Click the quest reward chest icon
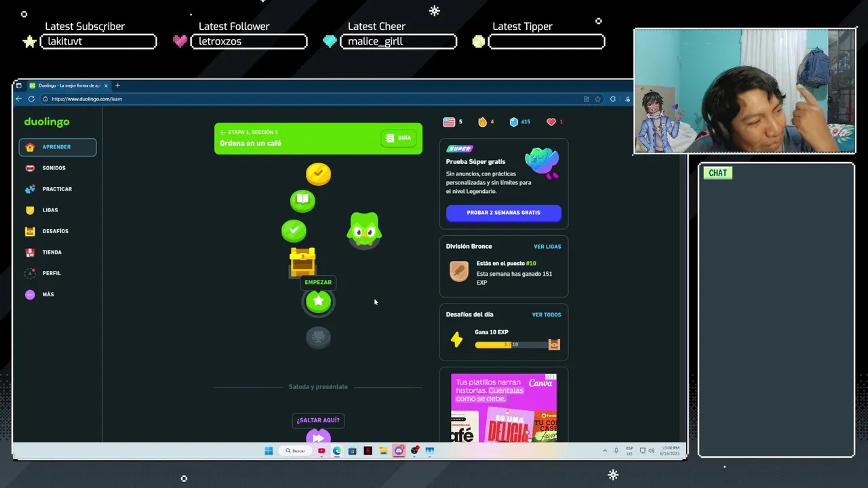Screen dimensions: 868x488 coord(554,344)
